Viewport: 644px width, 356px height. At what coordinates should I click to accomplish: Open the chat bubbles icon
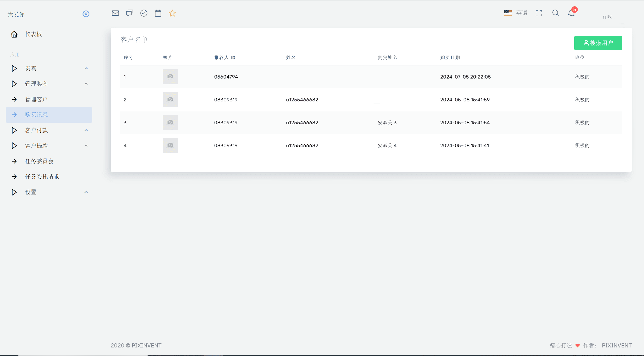click(130, 13)
